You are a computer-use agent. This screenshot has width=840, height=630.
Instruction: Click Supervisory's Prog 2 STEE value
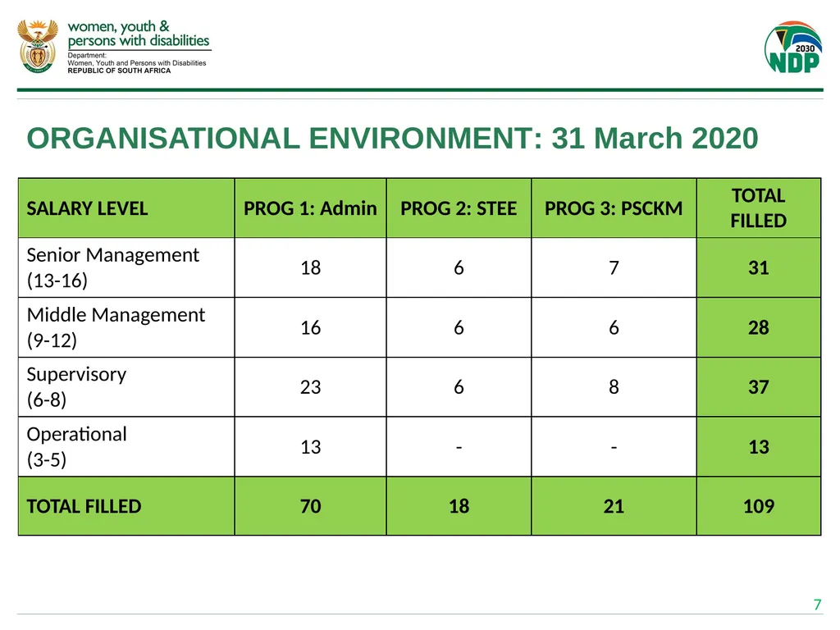(459, 387)
